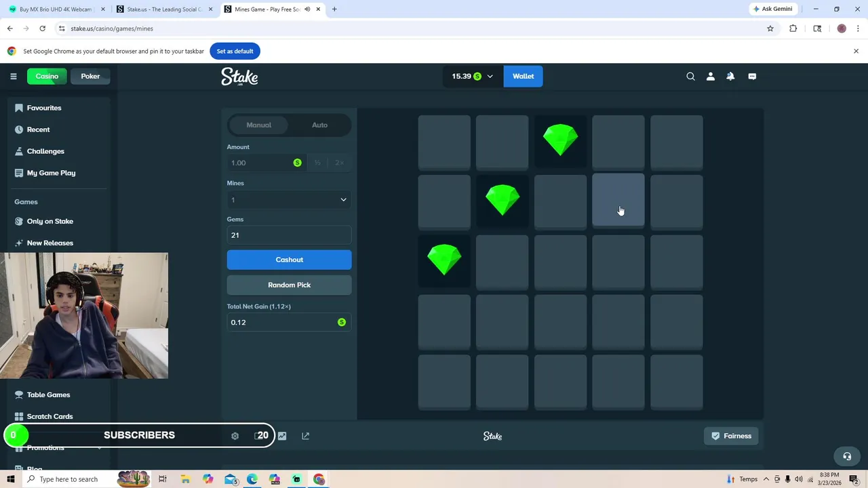Open the user profile icon in header

pos(710,77)
